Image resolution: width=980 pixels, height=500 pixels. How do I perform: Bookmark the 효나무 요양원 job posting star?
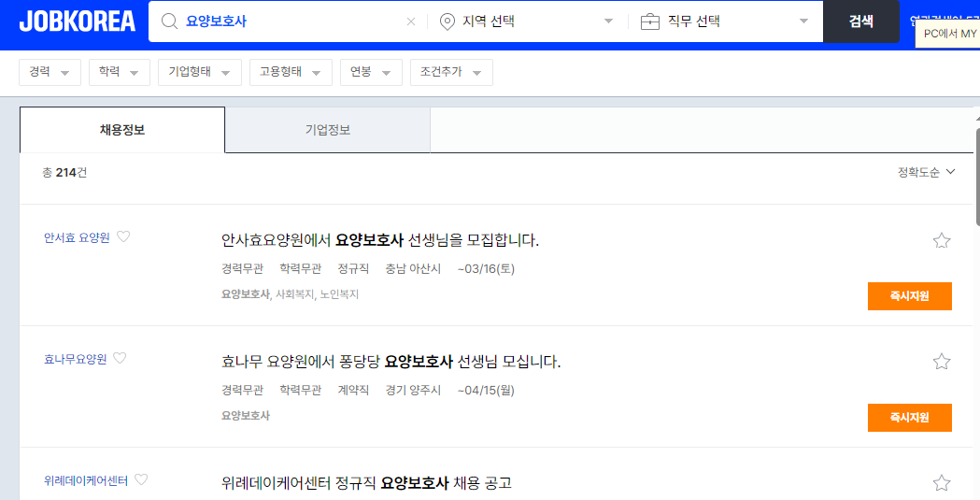[942, 362]
